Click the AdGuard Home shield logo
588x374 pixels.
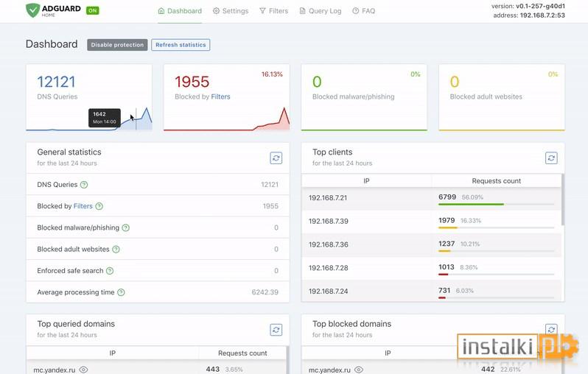(32, 10)
